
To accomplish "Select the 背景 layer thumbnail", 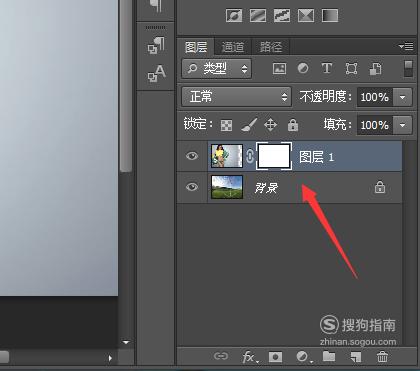I will (227, 187).
